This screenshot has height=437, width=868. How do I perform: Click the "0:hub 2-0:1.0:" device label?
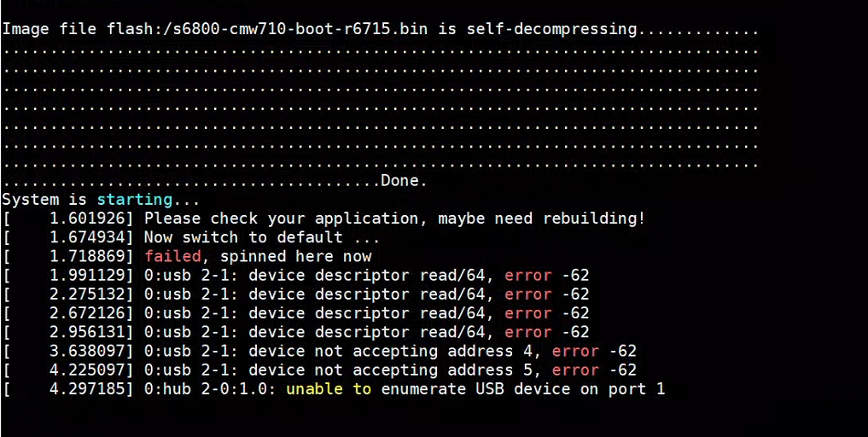210,389
